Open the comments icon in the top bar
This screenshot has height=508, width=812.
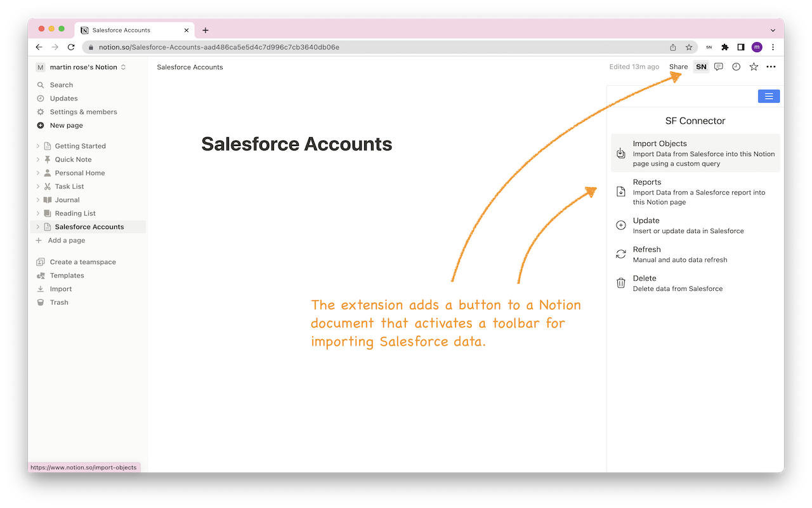click(x=718, y=67)
